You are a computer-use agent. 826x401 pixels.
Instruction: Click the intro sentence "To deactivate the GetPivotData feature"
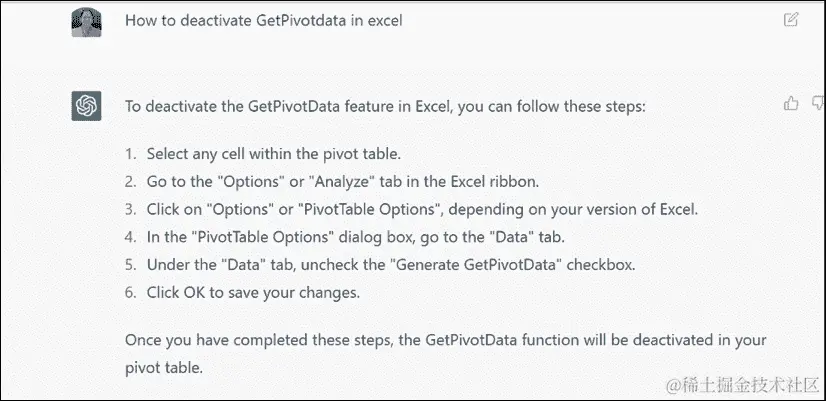(385, 107)
